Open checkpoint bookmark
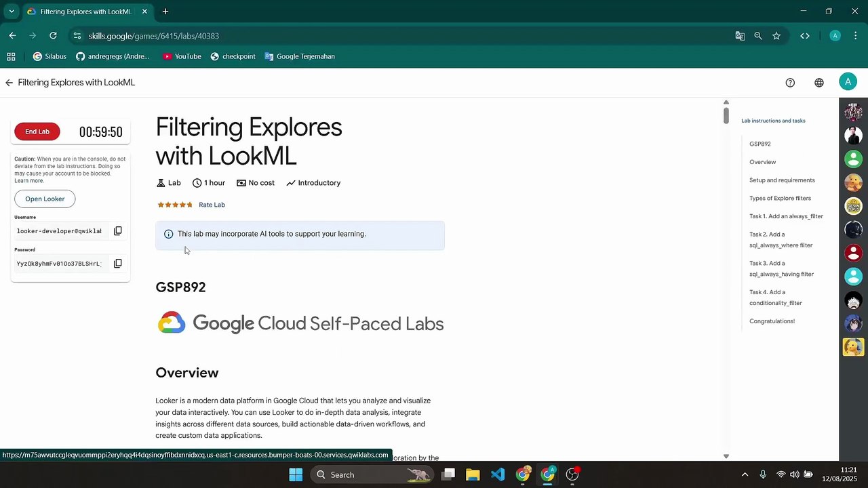Viewport: 868px width, 488px height. (x=233, y=56)
